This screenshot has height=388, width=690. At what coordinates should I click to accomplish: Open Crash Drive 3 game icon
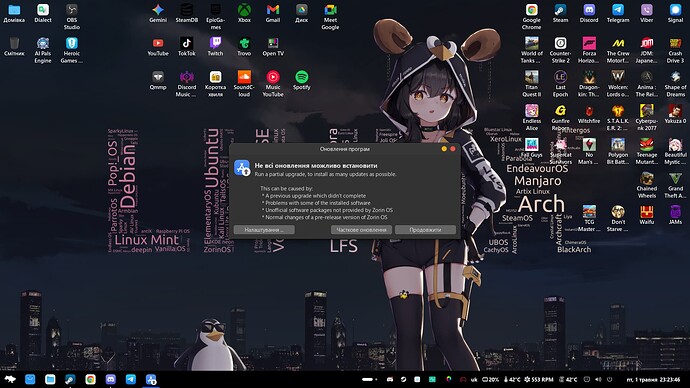tap(675, 50)
